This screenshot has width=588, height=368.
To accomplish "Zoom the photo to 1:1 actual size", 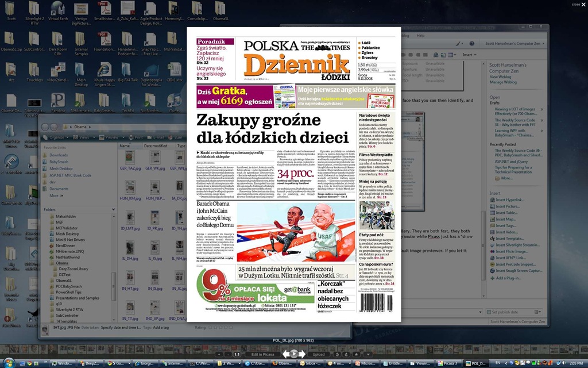I will pyautogui.click(x=237, y=353).
